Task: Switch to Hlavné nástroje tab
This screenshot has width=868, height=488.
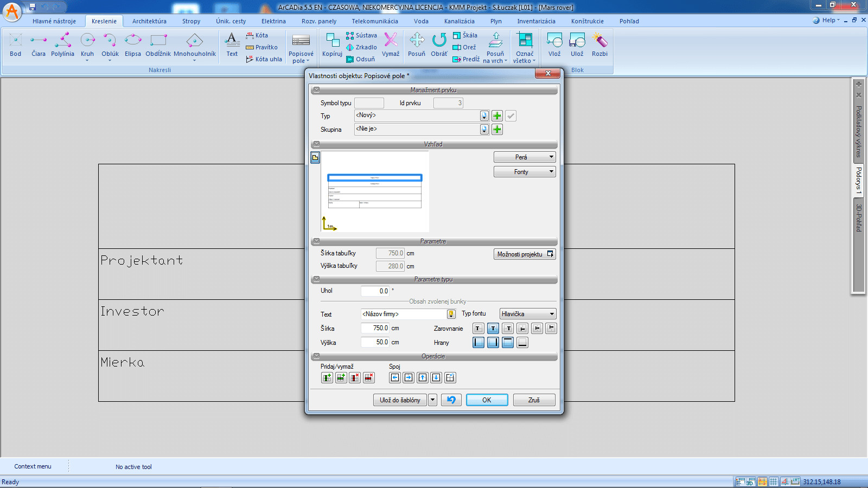Action: point(54,21)
